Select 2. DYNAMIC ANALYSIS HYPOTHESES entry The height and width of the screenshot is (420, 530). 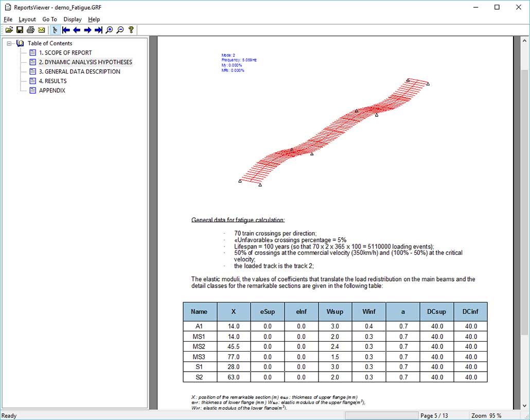coord(85,62)
